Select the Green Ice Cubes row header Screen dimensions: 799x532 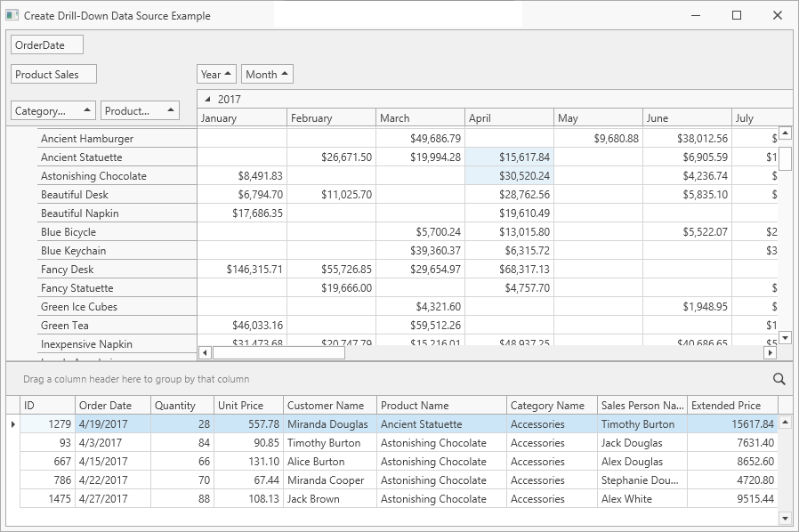tap(117, 307)
